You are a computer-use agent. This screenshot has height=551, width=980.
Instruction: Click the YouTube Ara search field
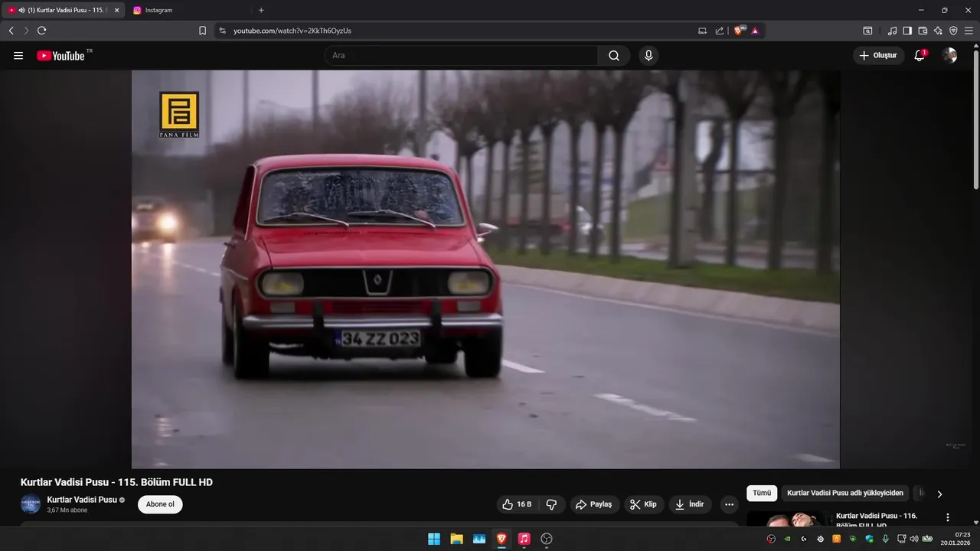coord(461,56)
